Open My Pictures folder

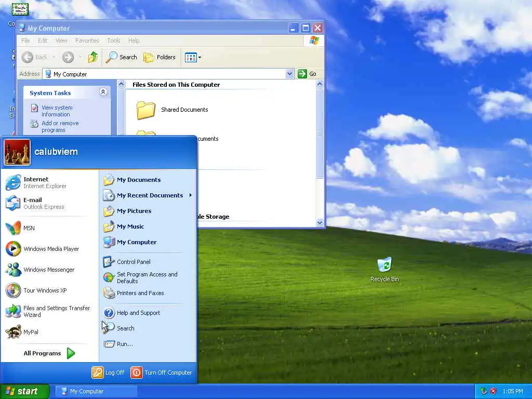pos(127,211)
